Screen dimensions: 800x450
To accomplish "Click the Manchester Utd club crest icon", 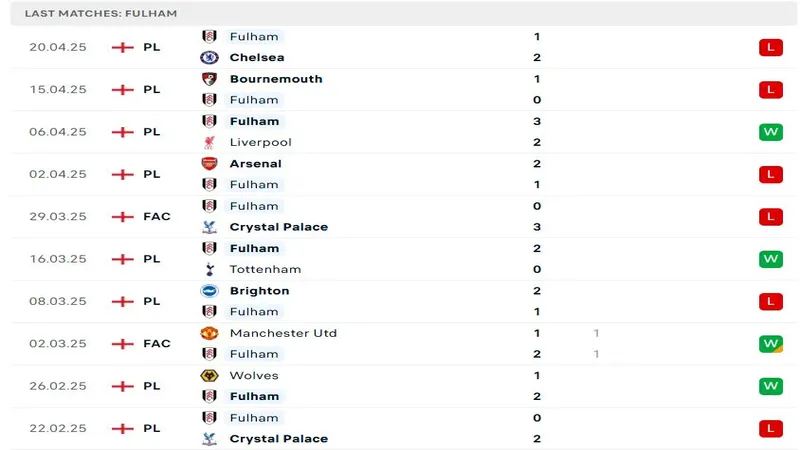I will click(x=209, y=333).
